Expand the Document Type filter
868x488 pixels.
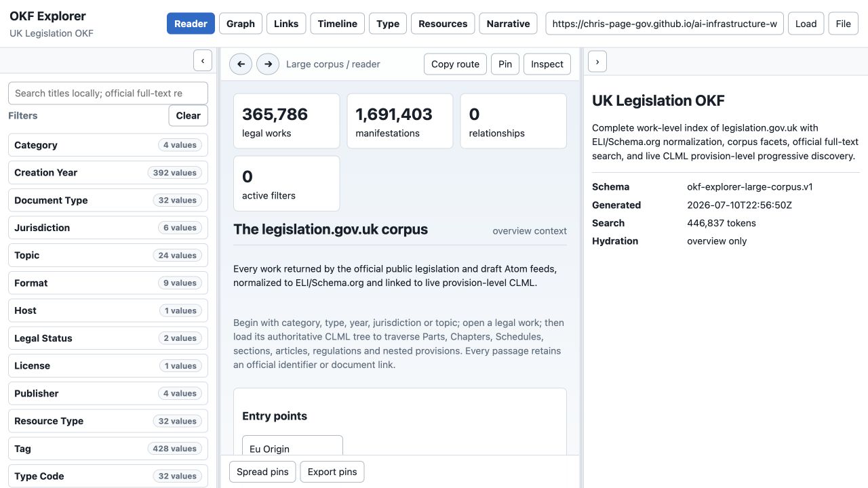pos(108,200)
